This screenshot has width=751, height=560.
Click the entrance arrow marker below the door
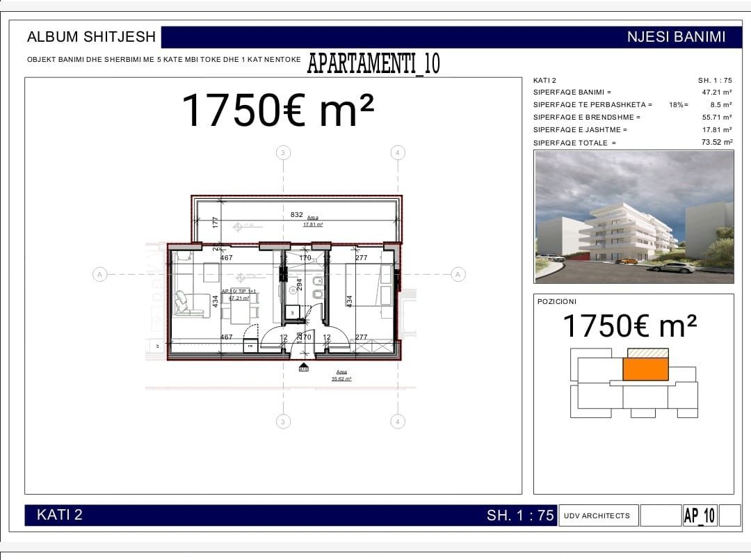pos(303,367)
